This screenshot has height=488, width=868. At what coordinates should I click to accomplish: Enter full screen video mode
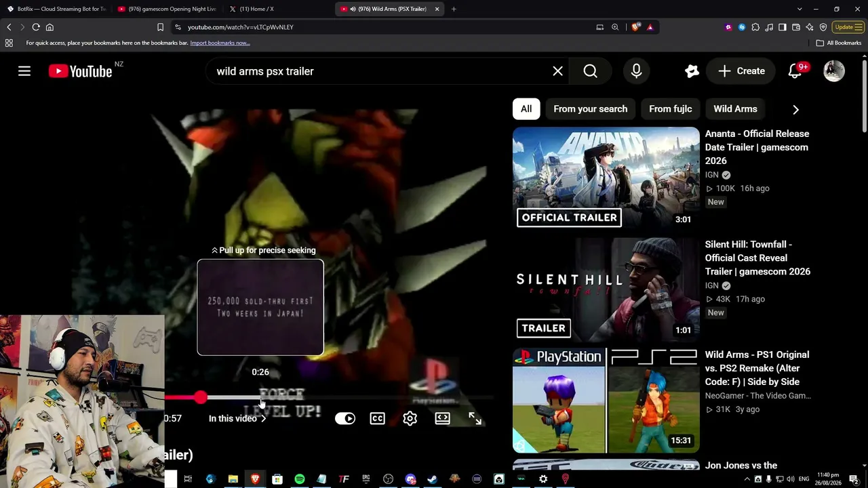[475, 419]
